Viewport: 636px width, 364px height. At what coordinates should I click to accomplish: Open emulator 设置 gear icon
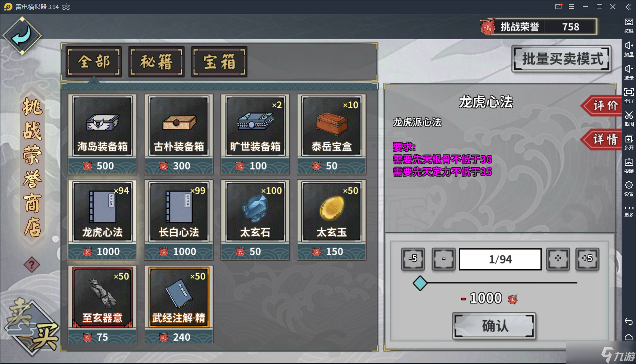coord(629,188)
